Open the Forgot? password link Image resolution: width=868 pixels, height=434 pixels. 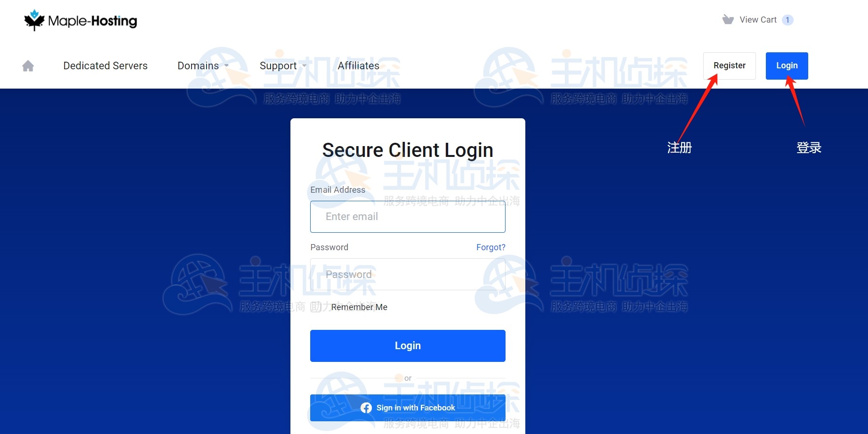tap(491, 247)
